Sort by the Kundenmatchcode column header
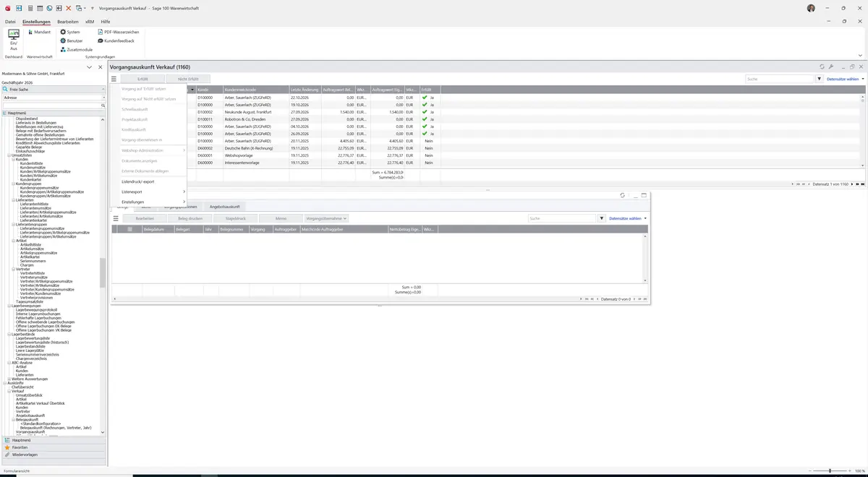This screenshot has height=477, width=868. [256, 90]
